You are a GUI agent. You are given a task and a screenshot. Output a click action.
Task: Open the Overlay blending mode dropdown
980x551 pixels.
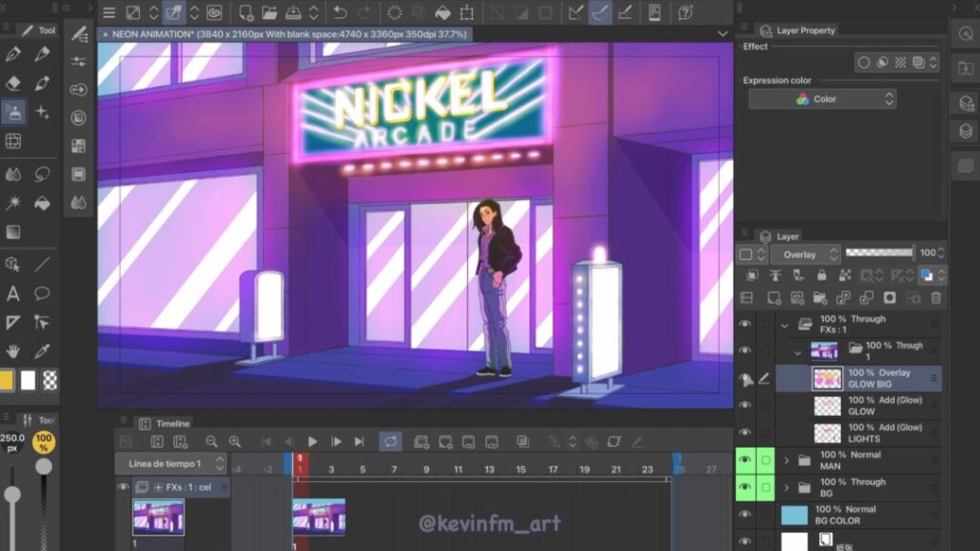(x=804, y=254)
